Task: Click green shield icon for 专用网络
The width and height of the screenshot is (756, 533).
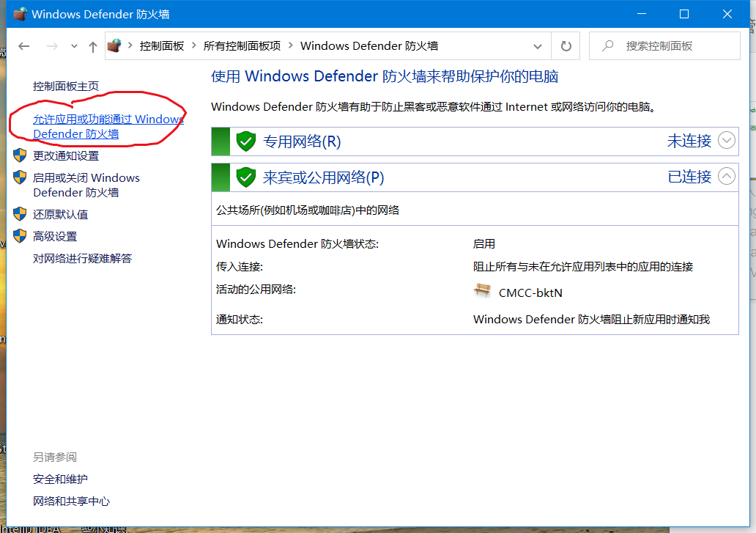Action: point(246,141)
